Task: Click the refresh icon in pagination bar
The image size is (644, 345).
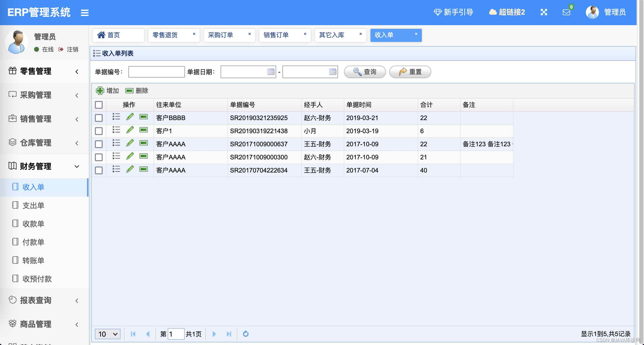Action: 245,334
